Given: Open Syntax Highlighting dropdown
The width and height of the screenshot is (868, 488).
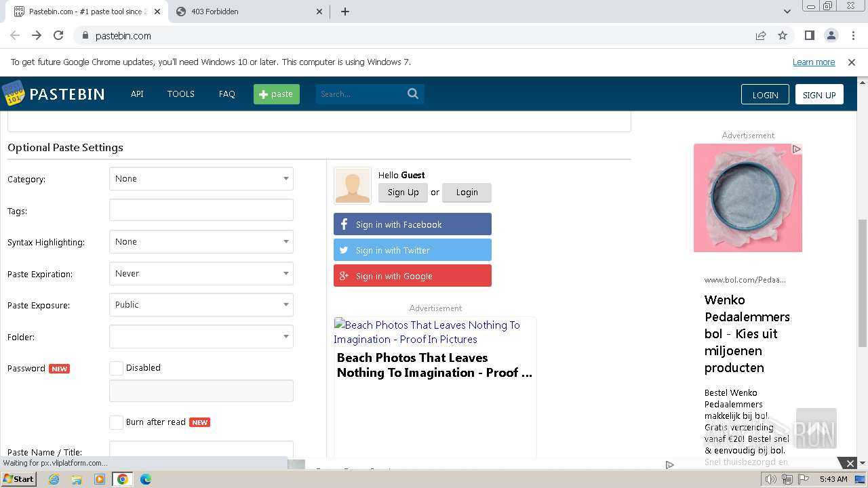Looking at the screenshot, I should click(201, 242).
